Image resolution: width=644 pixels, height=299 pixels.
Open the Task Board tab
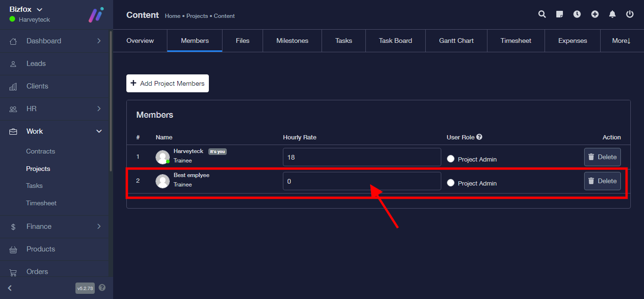coord(395,41)
